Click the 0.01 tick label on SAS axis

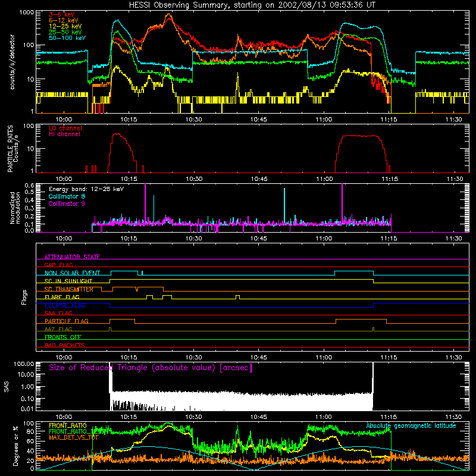pyautogui.click(x=27, y=409)
